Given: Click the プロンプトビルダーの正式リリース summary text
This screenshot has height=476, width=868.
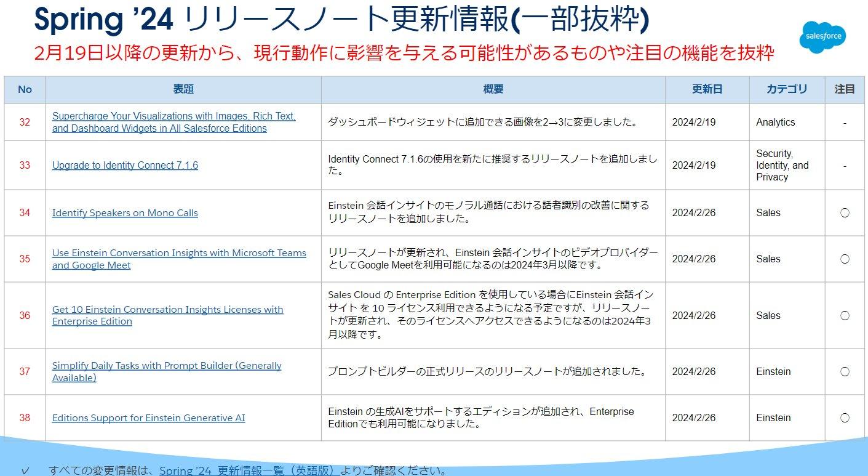Looking at the screenshot, I should [x=487, y=371].
